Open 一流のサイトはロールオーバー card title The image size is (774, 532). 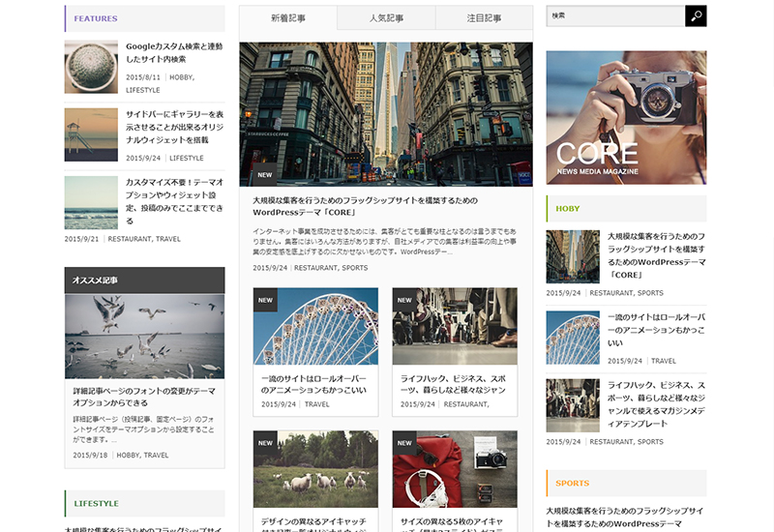coord(313,384)
